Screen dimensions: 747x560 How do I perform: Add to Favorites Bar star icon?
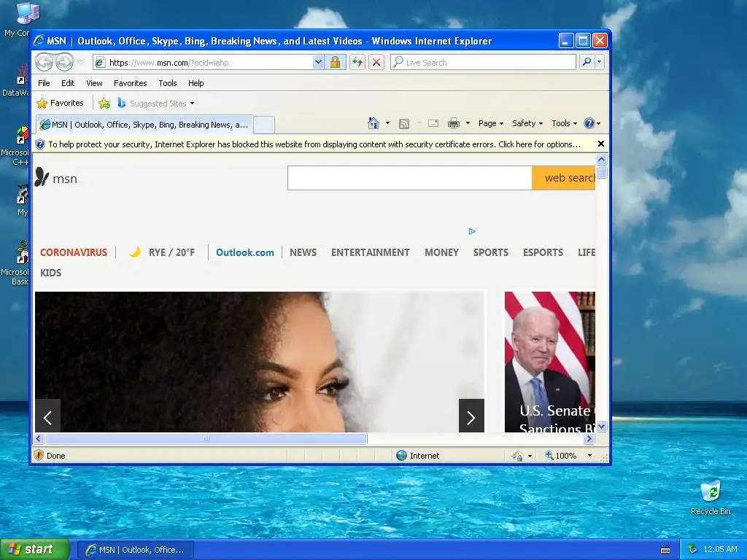point(104,104)
